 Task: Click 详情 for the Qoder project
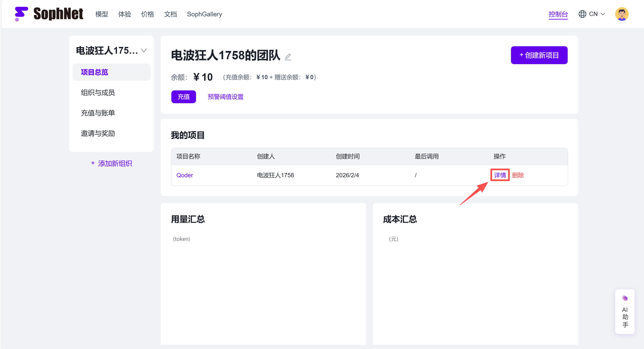[x=500, y=175]
